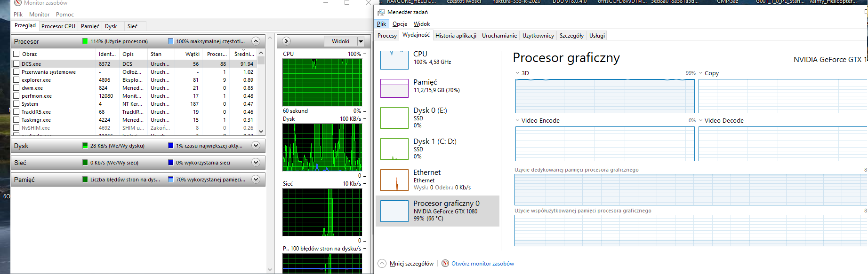Viewport: 868px width, 274px height.
Task: Select the Procesor graficzny 0 item
Action: pyautogui.click(x=438, y=211)
